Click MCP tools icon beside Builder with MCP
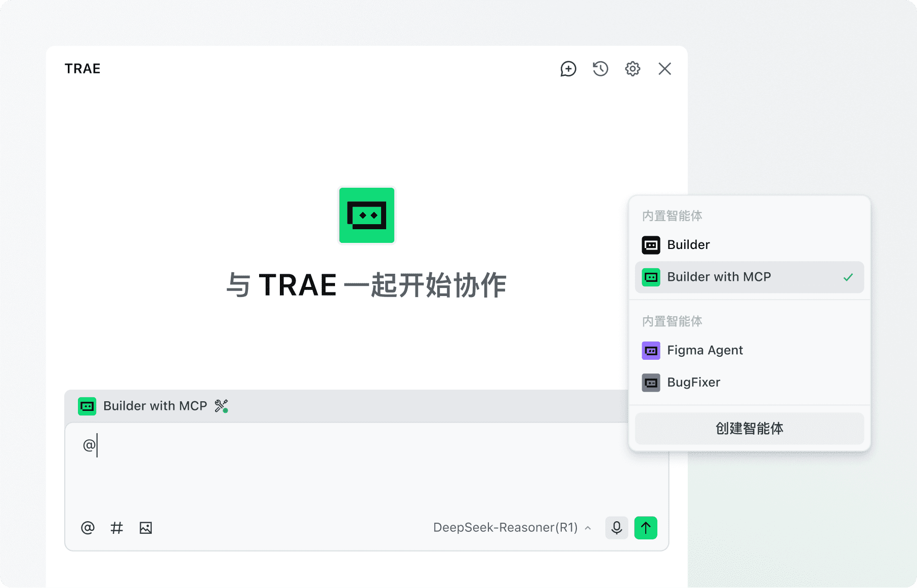 [221, 406]
